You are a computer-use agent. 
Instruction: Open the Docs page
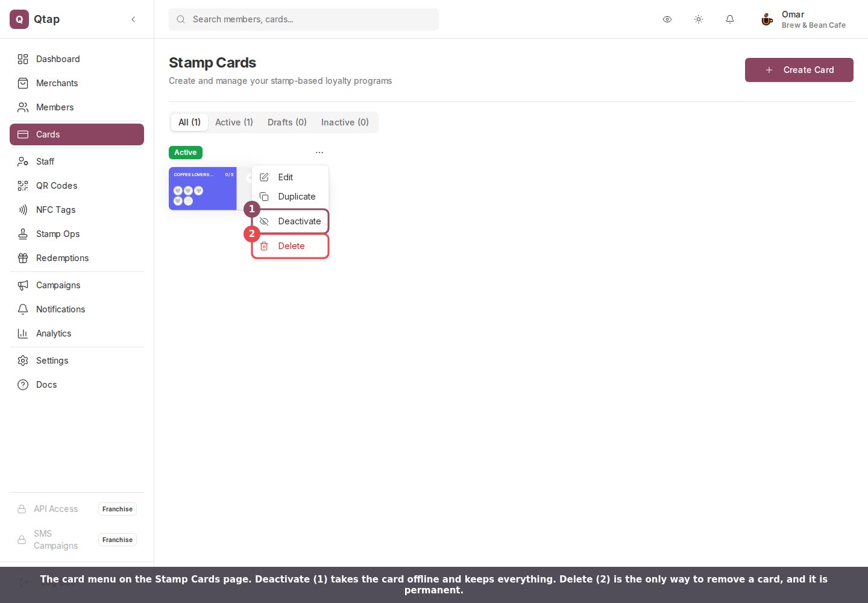(77, 385)
